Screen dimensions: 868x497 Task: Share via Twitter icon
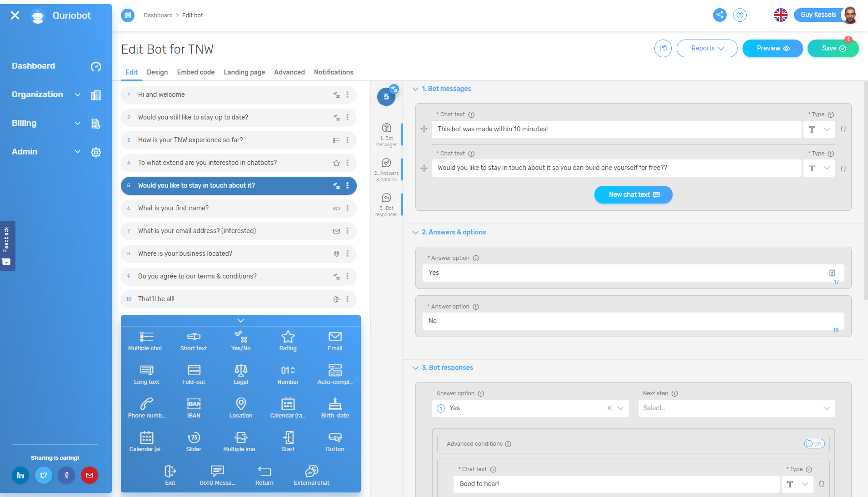coord(44,475)
